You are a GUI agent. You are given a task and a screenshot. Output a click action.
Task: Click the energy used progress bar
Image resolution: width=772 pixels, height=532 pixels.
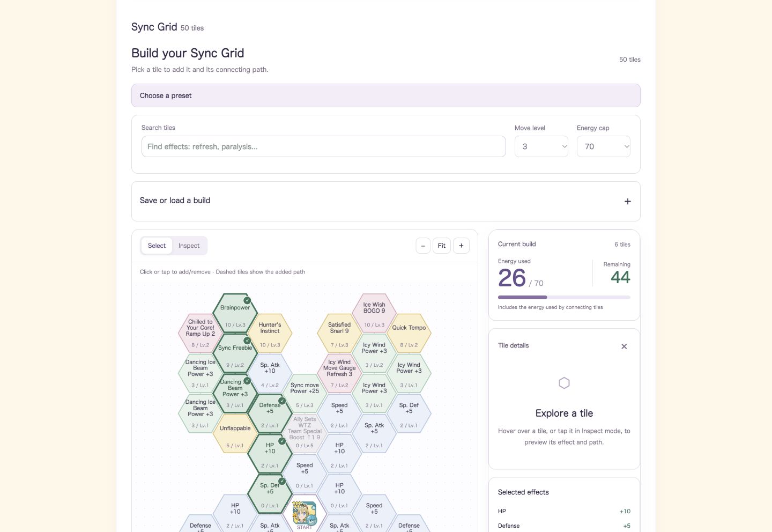(x=564, y=297)
